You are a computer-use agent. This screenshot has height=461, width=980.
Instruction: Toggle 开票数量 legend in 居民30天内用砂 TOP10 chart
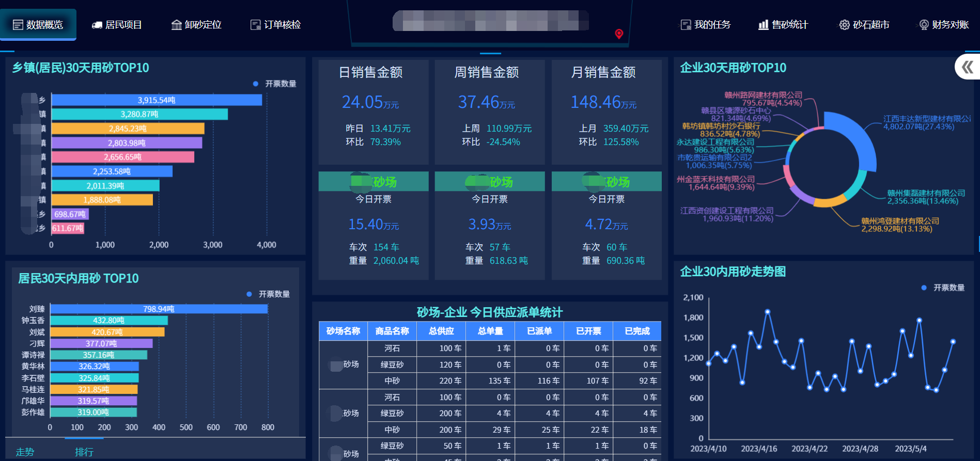pyautogui.click(x=268, y=294)
